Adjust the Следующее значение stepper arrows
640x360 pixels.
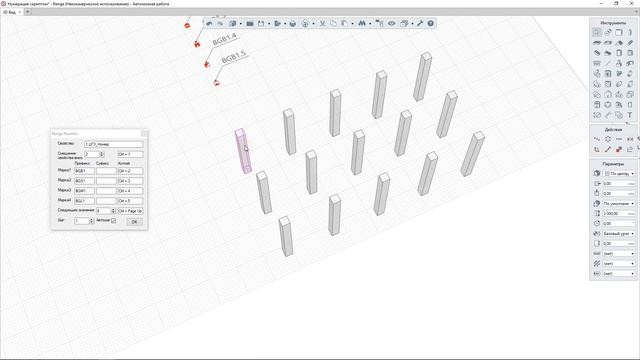pyautogui.click(x=113, y=211)
